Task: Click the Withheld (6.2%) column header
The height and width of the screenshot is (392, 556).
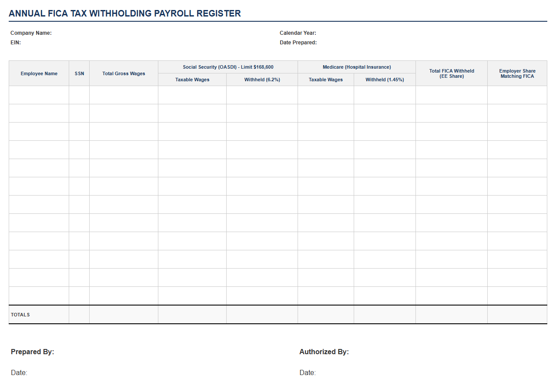Action: [262, 80]
